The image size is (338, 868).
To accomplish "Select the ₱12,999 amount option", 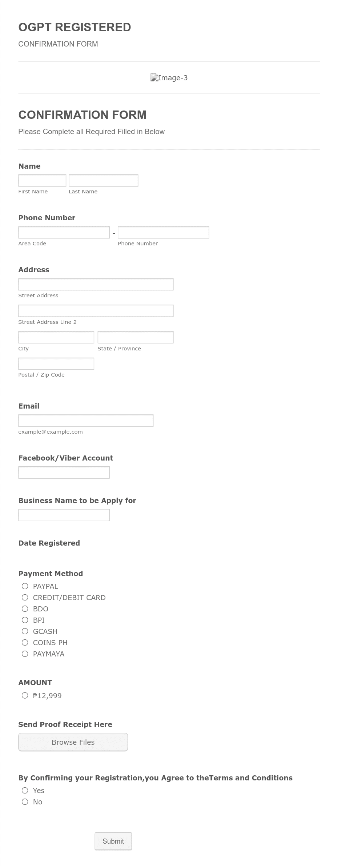I will [x=25, y=696].
